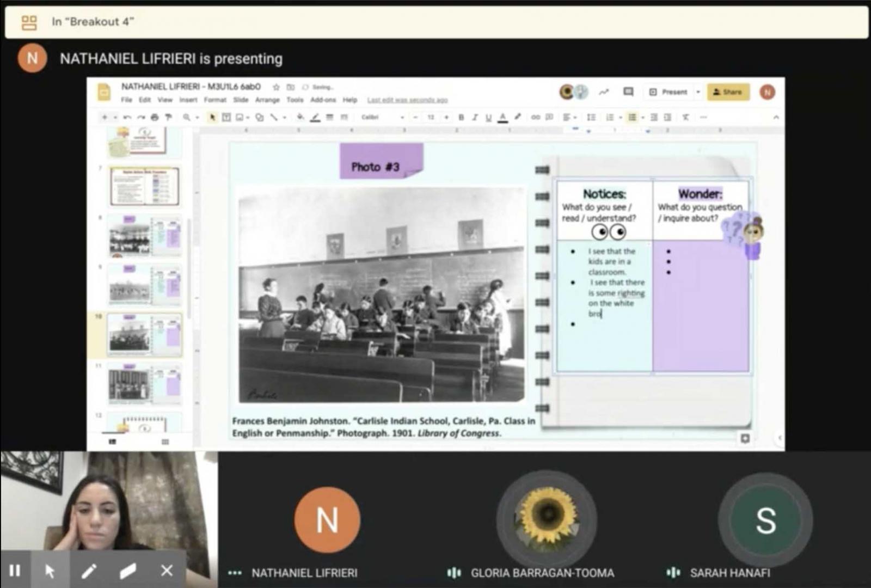The width and height of the screenshot is (871, 588).
Task: Open the comment history icon
Action: click(628, 91)
